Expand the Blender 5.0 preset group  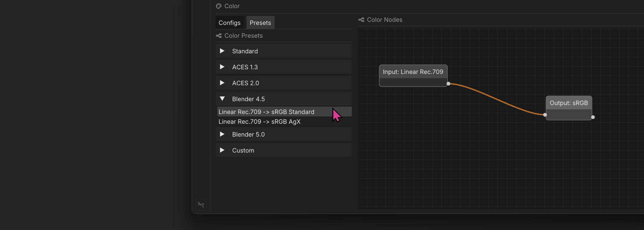(222, 134)
